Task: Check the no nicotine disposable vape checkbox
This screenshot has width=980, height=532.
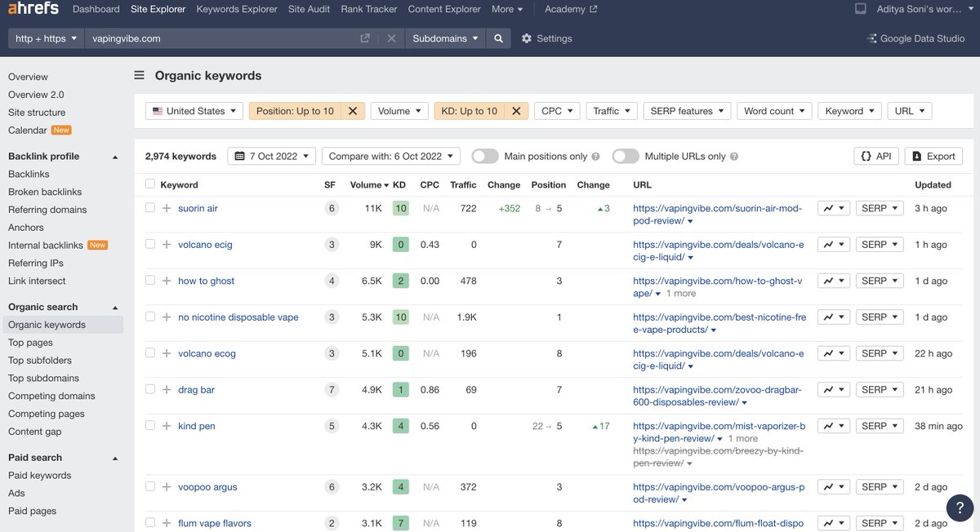Action: tap(149, 317)
